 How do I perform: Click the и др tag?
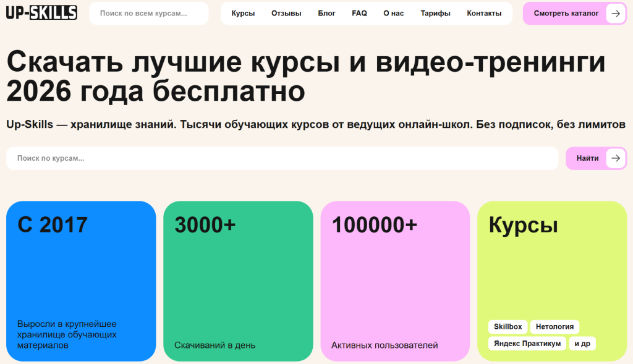coord(582,344)
